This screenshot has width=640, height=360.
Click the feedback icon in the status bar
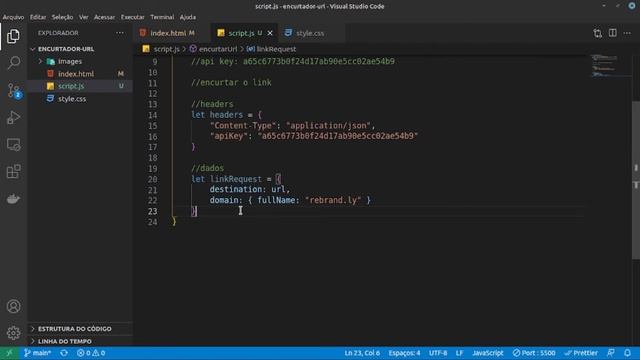[611, 353]
